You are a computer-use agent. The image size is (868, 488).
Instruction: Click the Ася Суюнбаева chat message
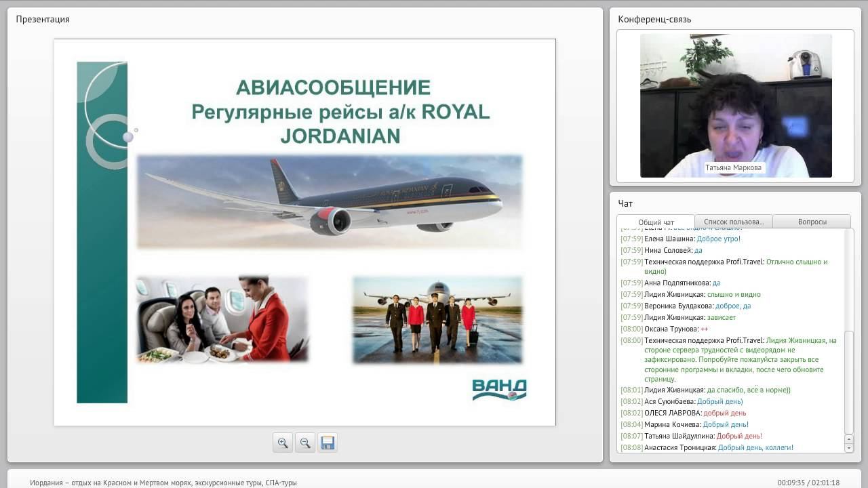click(x=682, y=401)
